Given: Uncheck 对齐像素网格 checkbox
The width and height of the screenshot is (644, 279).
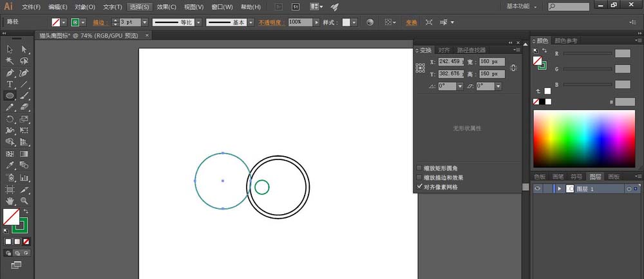Looking at the screenshot, I should (419, 187).
